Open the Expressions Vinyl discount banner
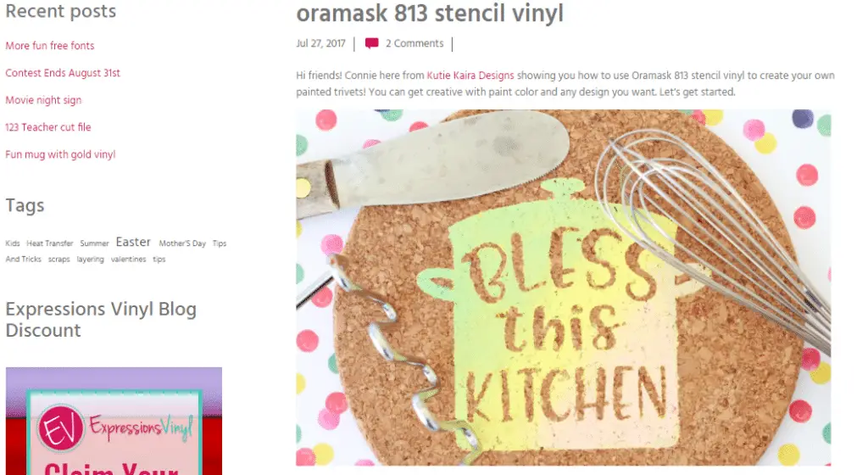The width and height of the screenshot is (868, 475). (114, 421)
